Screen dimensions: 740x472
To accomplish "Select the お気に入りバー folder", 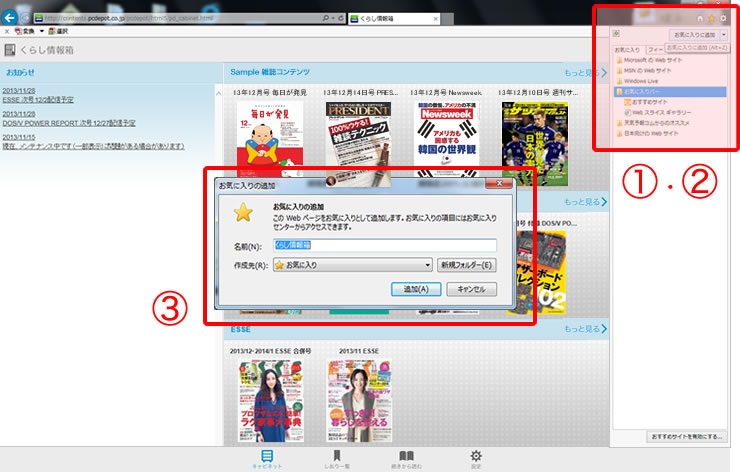I will 670,92.
